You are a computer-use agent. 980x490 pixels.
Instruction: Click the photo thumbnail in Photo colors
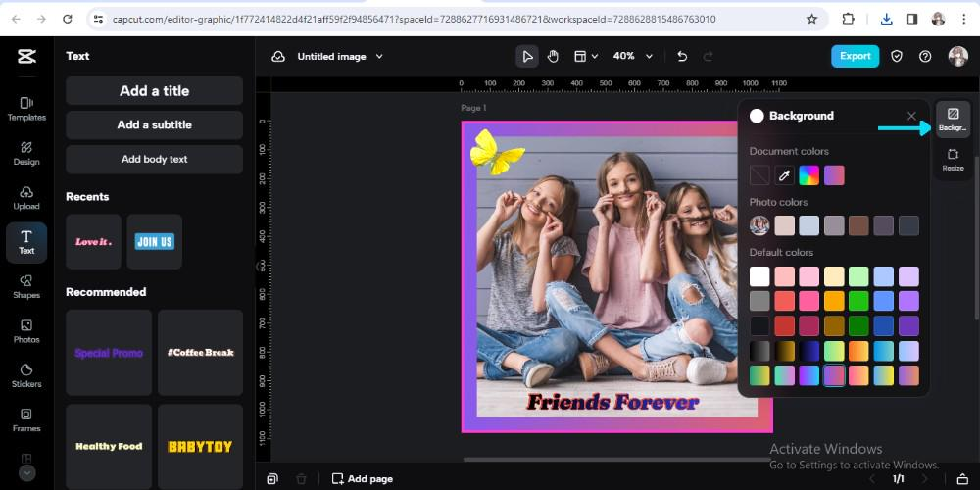(759, 225)
